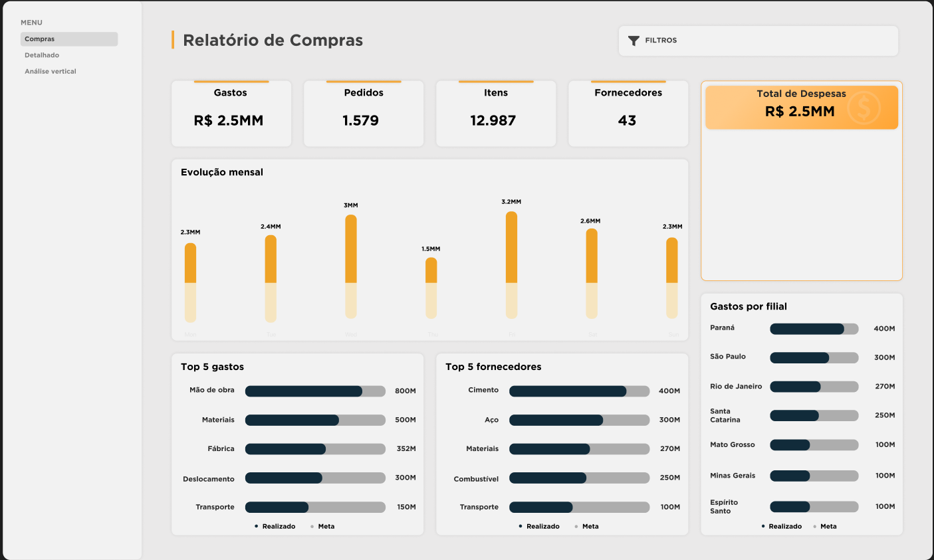Toggle Meta legend in Top 5 fornecedores
This screenshot has width=934, height=560.
tap(590, 526)
